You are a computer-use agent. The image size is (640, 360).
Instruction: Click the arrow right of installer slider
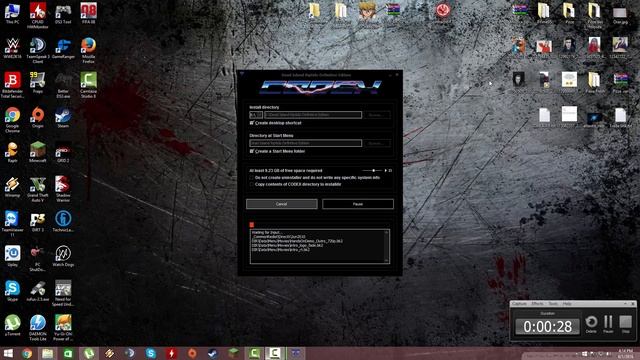click(x=386, y=170)
